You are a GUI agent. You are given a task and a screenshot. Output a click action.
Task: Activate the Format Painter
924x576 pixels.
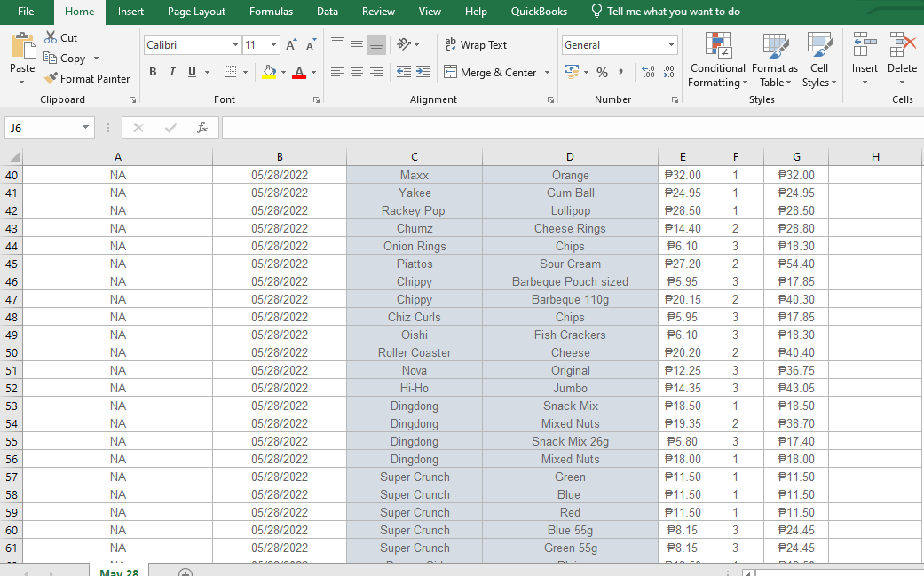pyautogui.click(x=87, y=78)
